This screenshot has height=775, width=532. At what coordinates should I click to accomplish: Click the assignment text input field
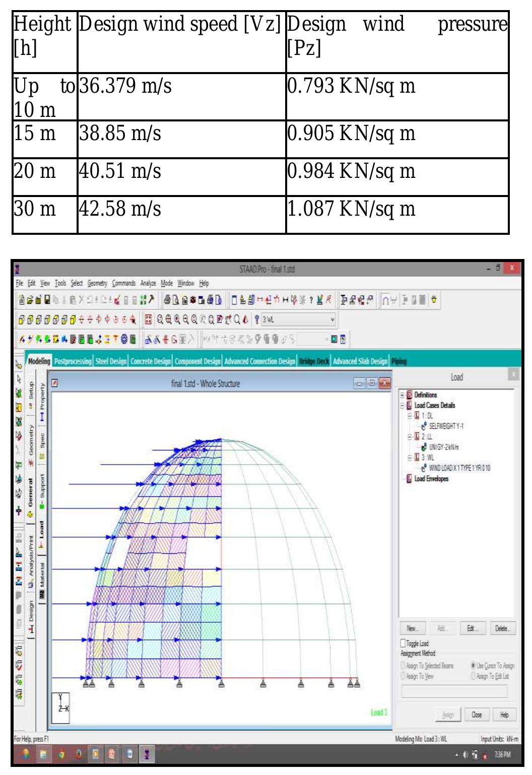point(453,691)
